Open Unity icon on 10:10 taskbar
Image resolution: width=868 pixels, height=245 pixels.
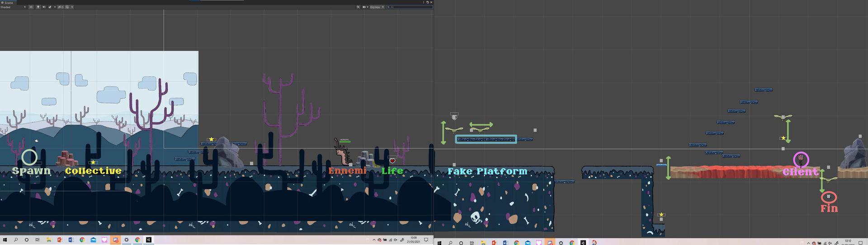pyautogui.click(x=583, y=242)
